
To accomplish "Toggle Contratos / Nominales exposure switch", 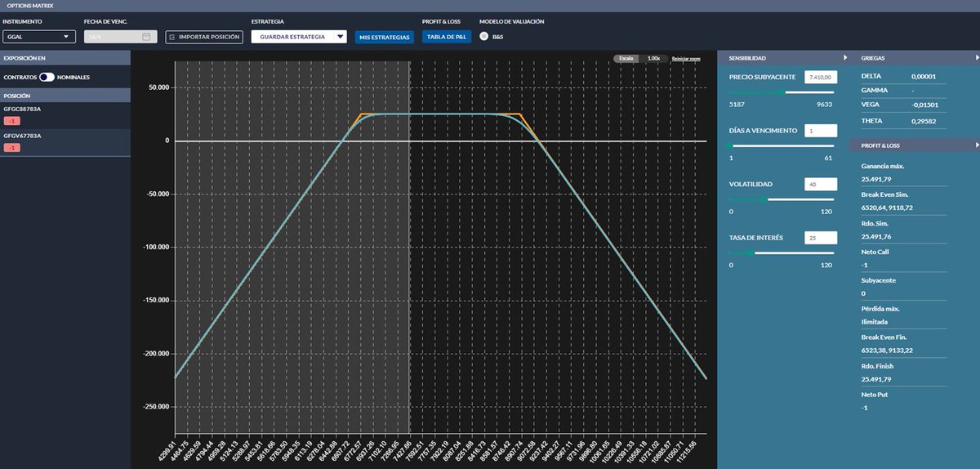I will click(x=47, y=77).
